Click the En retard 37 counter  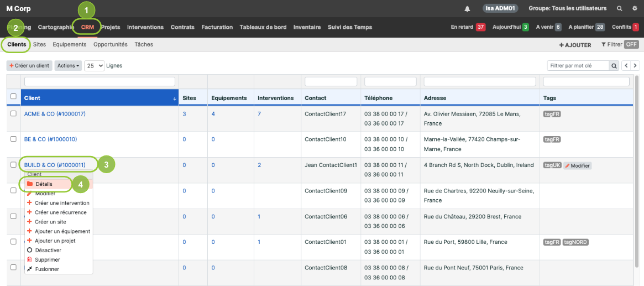[468, 27]
